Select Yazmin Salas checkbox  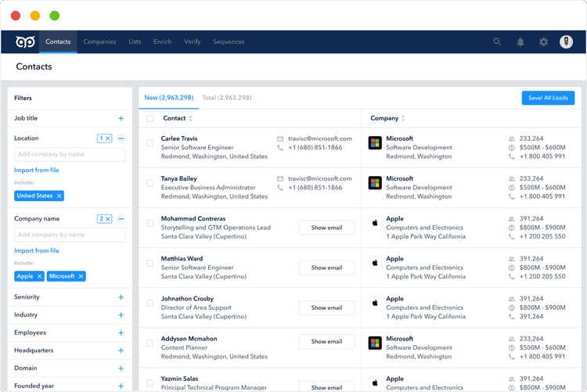coord(150,383)
